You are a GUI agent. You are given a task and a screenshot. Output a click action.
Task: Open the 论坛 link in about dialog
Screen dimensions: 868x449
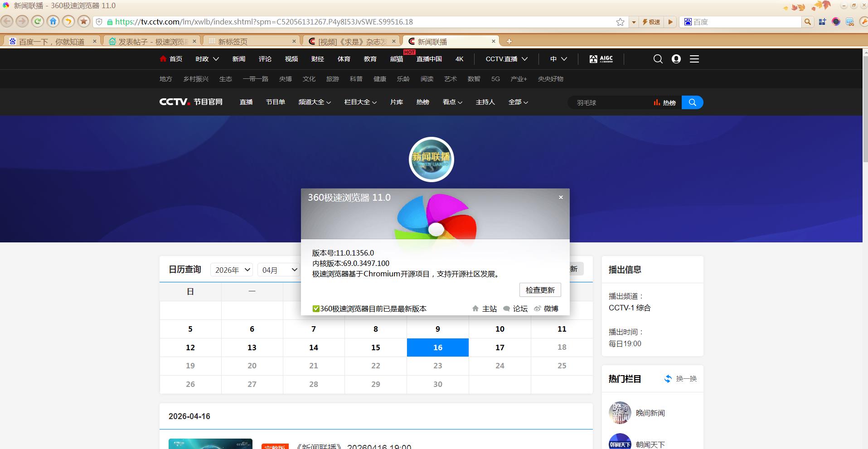[x=515, y=309]
